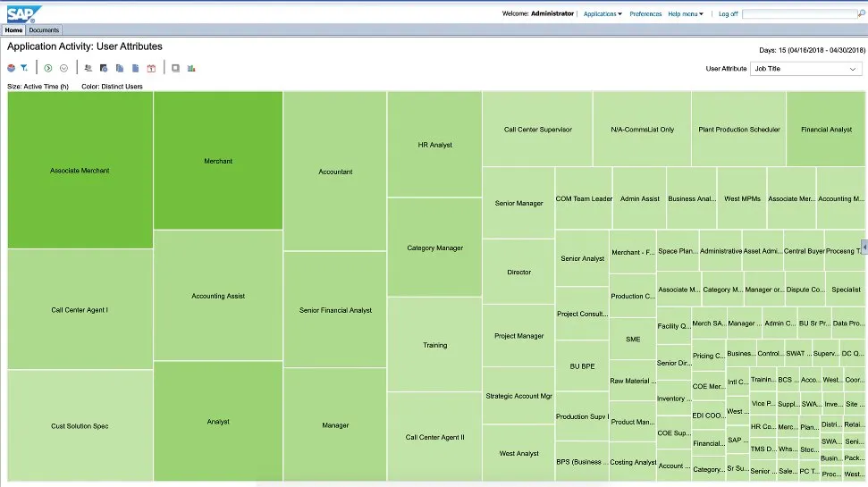Viewport: 868px width, 487px height.
Task: Open the Preferences link
Action: (x=645, y=14)
